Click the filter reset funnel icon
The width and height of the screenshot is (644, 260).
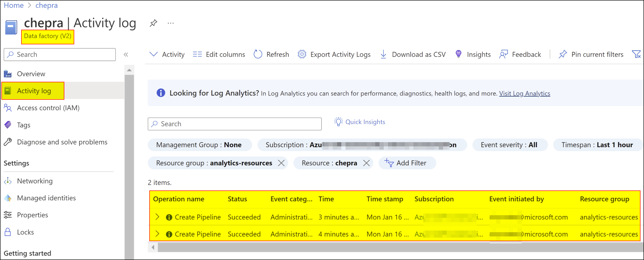click(x=636, y=54)
